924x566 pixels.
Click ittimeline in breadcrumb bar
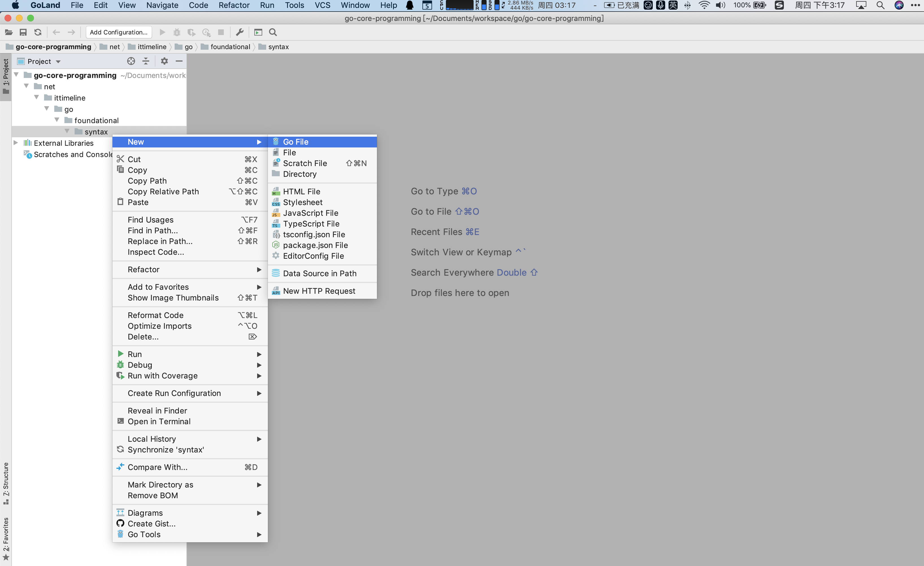pos(147,47)
